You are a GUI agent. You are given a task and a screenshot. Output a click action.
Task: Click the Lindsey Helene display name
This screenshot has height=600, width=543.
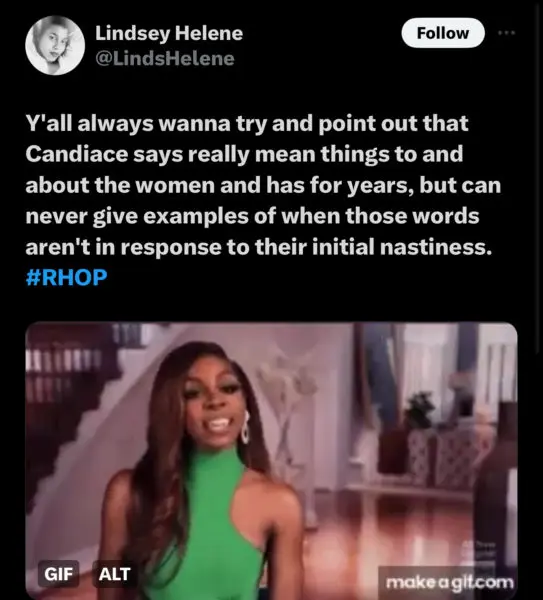point(169,33)
